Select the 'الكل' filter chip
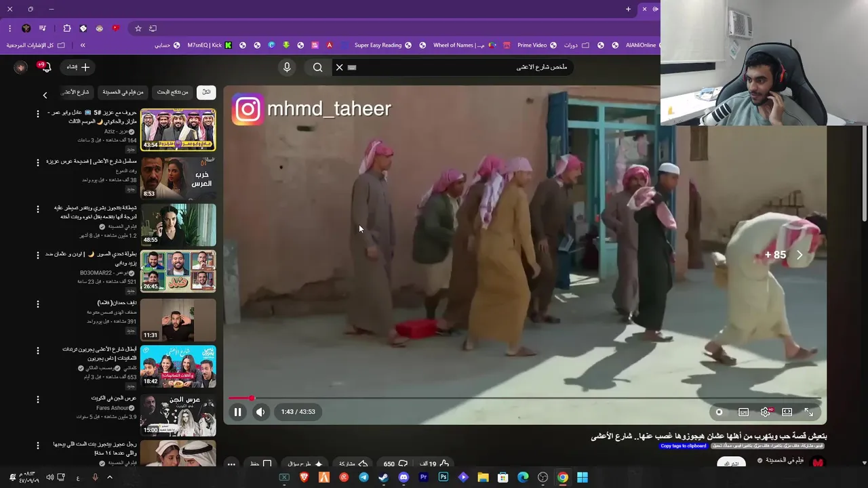Viewport: 868px width, 488px height. 206,92
